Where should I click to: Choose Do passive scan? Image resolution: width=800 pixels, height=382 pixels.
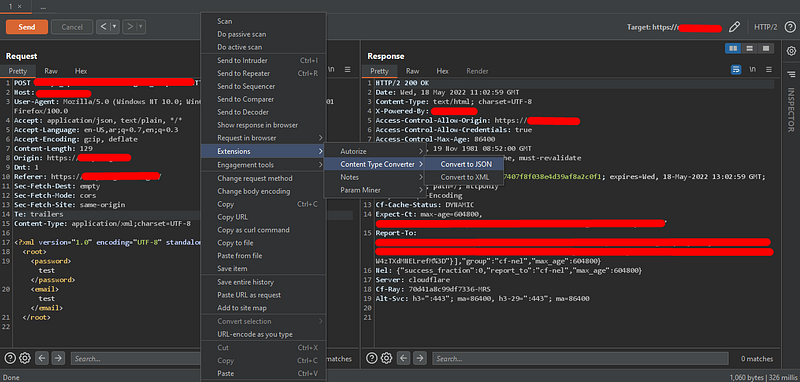(x=263, y=34)
